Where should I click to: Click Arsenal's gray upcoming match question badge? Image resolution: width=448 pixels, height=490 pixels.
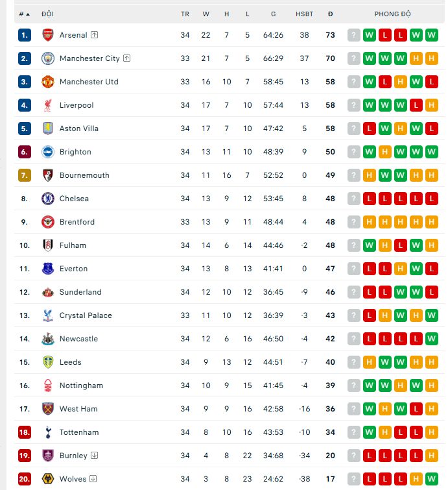pos(353,35)
